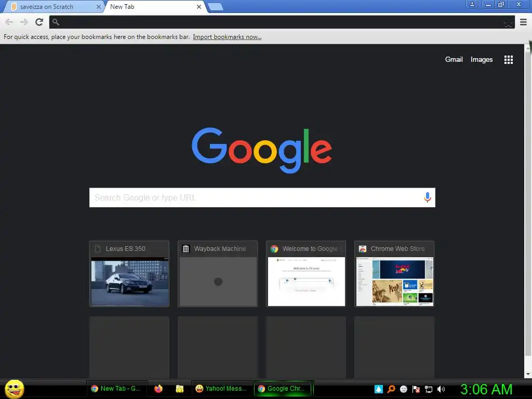
Task: Start voice search with the microphone
Action: pyautogui.click(x=427, y=197)
